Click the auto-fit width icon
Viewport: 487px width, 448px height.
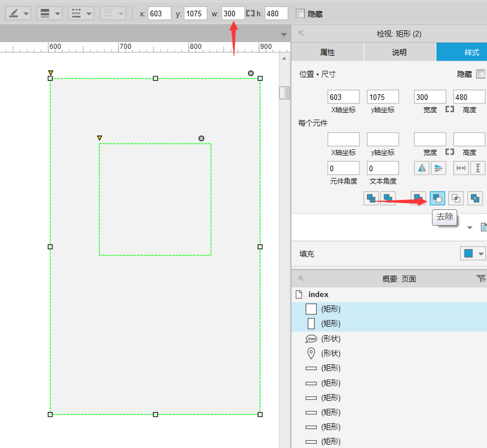coord(461,168)
